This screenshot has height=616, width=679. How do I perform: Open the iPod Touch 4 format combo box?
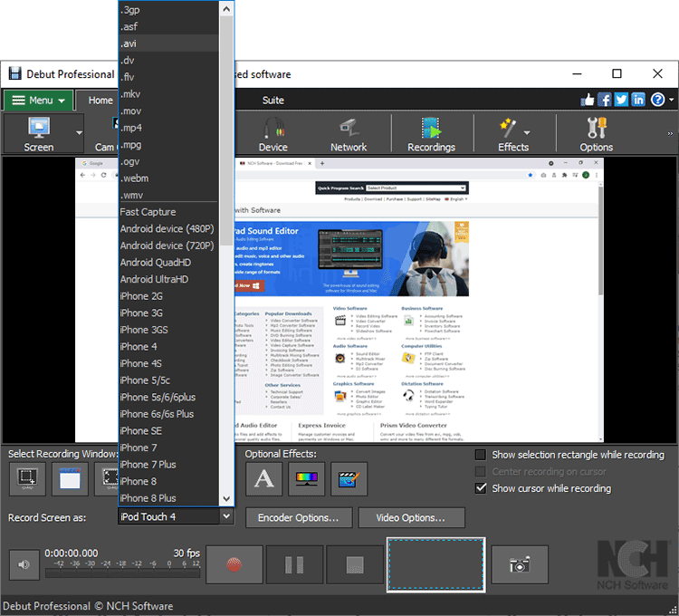coord(176,516)
